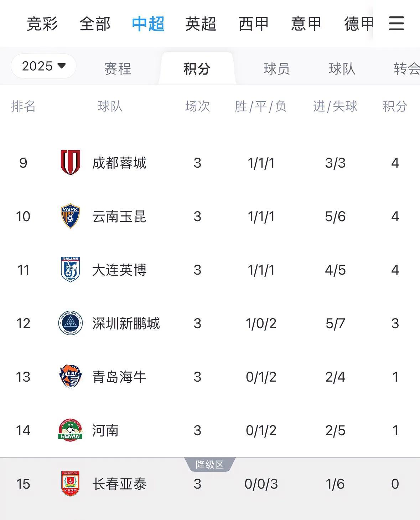Viewport: 420px width, 520px height.
Task: Switch to the 赛程 schedule tab
Action: [118, 68]
